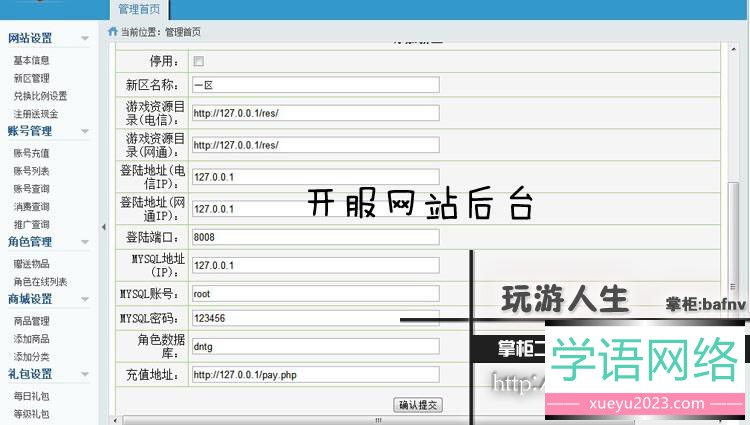Go to 兑换比例设置 page
This screenshot has height=425, width=750.
[x=40, y=96]
